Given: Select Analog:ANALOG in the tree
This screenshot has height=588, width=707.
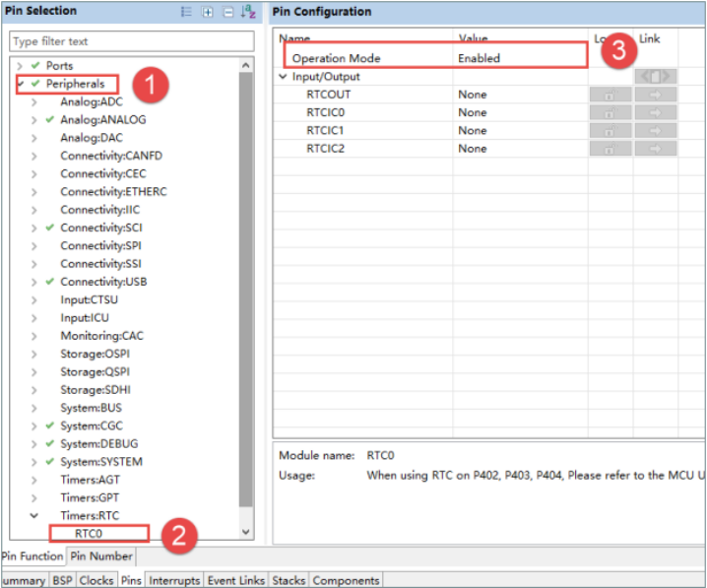Looking at the screenshot, I should point(103,120).
